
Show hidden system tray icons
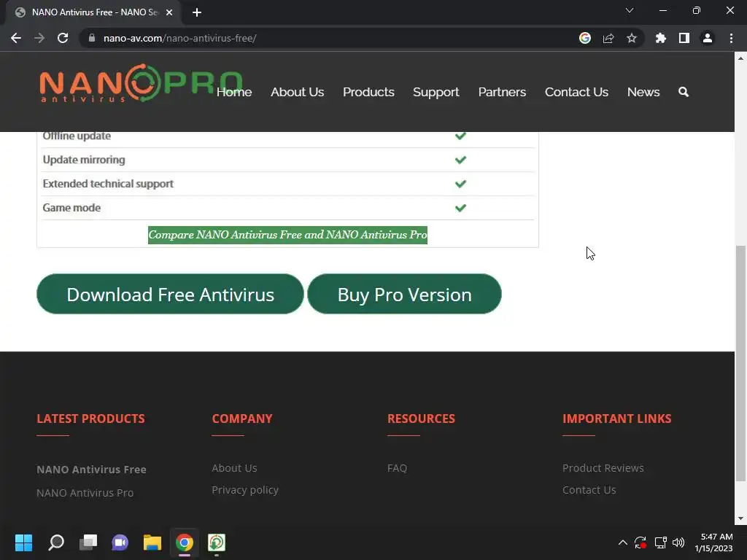pos(623,542)
